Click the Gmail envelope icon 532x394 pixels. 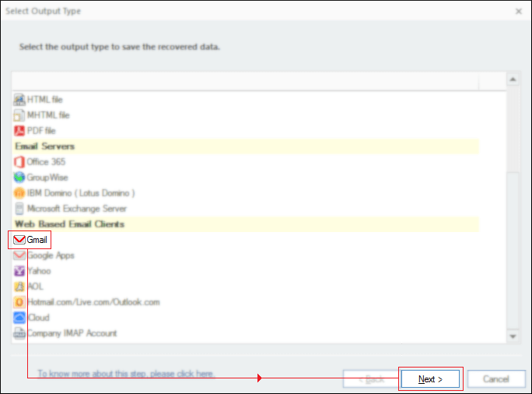click(x=19, y=240)
